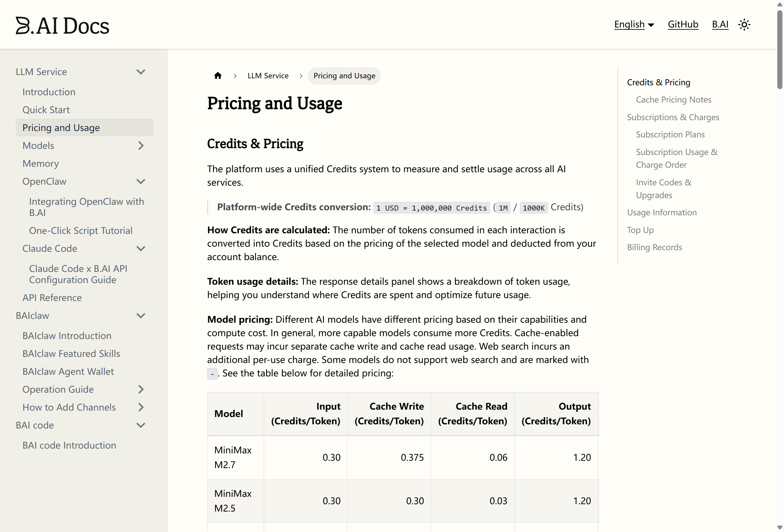Jump to Subscription Plans section
Image resolution: width=784 pixels, height=532 pixels.
tap(670, 135)
